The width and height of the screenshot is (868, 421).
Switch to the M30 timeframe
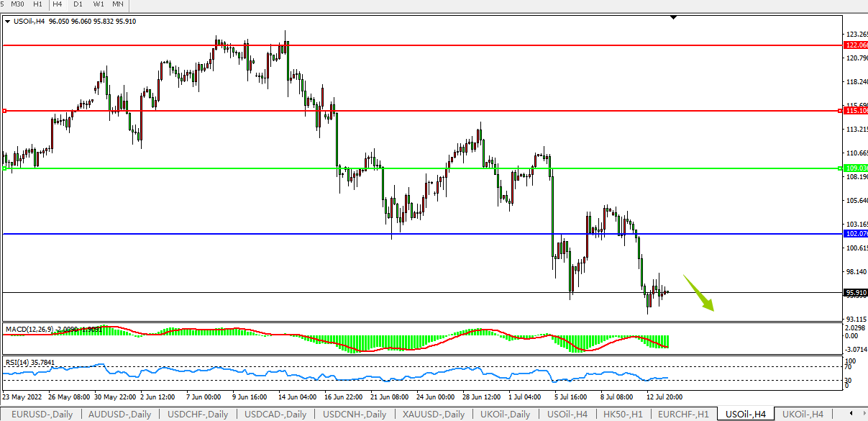point(18,4)
